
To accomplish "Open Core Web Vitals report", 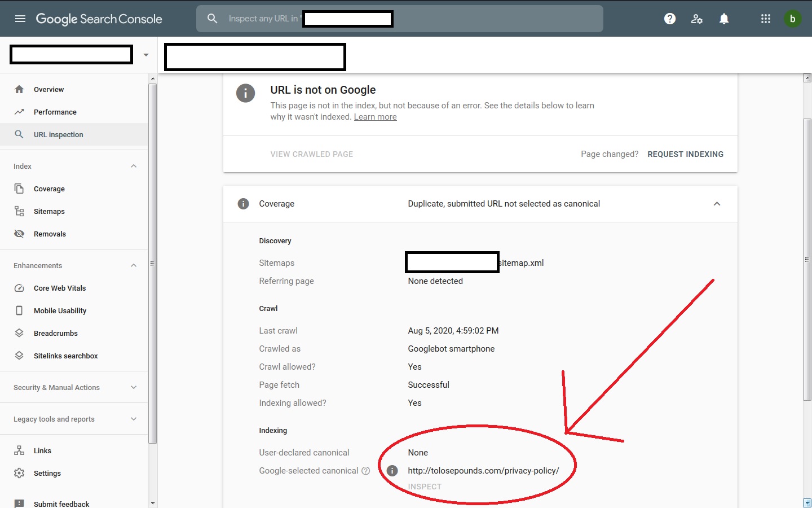I will [74, 288].
